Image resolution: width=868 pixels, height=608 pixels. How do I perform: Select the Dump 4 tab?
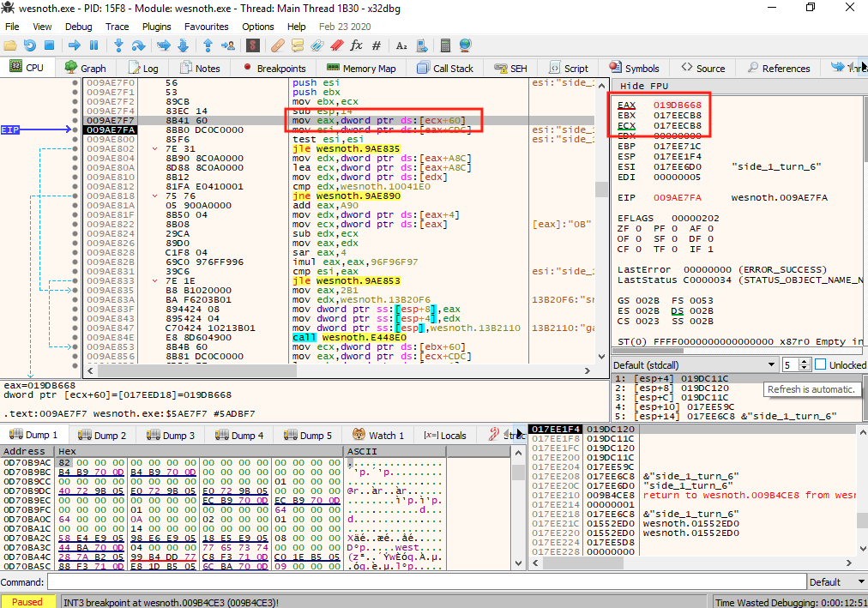(239, 436)
